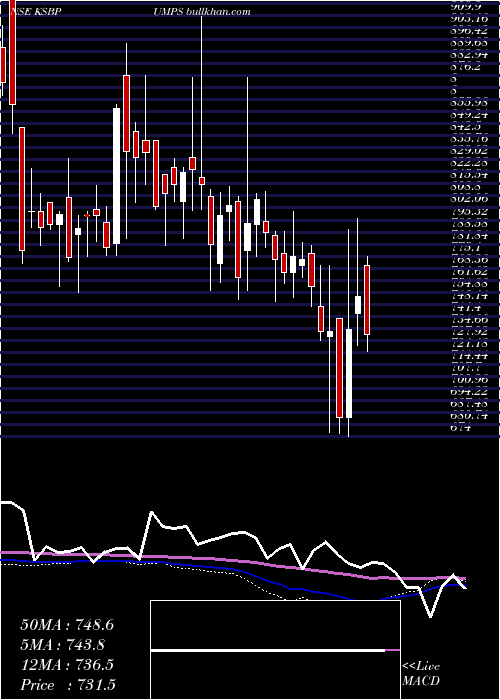Click the 802.06 price axis label
This screenshot has width=500, height=700.
click(x=470, y=199)
